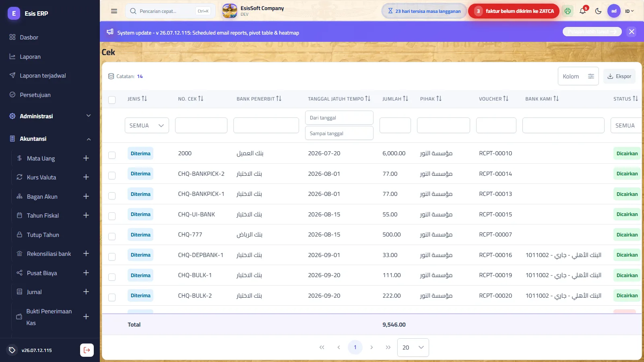Click the green printer icon
Image resolution: width=644 pixels, height=362 pixels.
pyautogui.click(x=568, y=11)
